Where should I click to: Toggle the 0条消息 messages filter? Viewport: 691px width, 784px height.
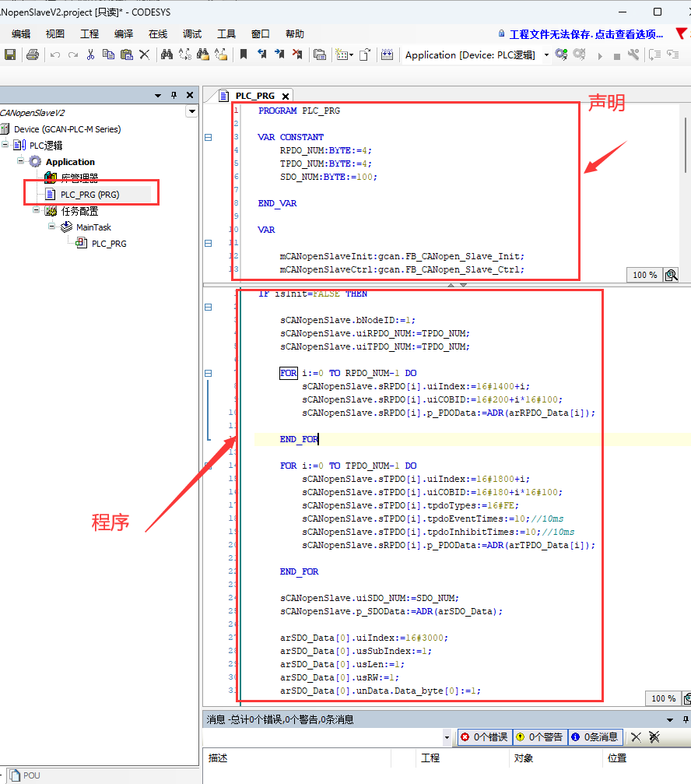(595, 737)
